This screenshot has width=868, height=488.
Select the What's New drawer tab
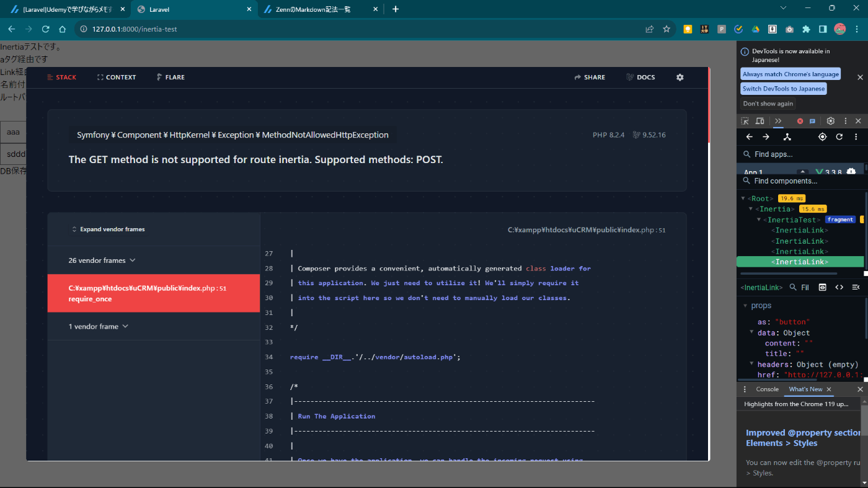click(x=805, y=389)
